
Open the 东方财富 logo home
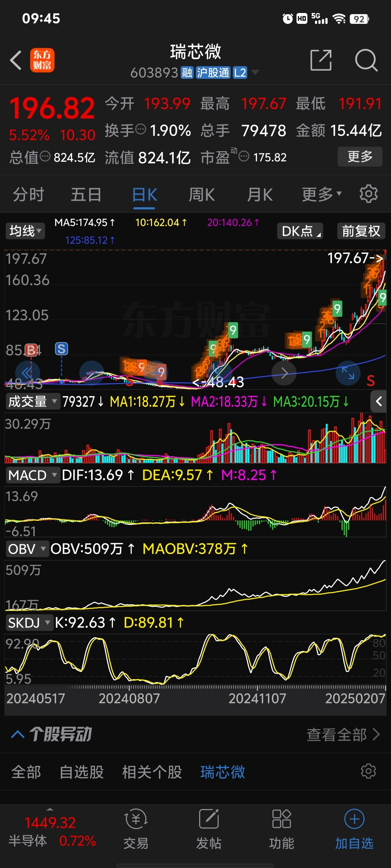coord(42,60)
